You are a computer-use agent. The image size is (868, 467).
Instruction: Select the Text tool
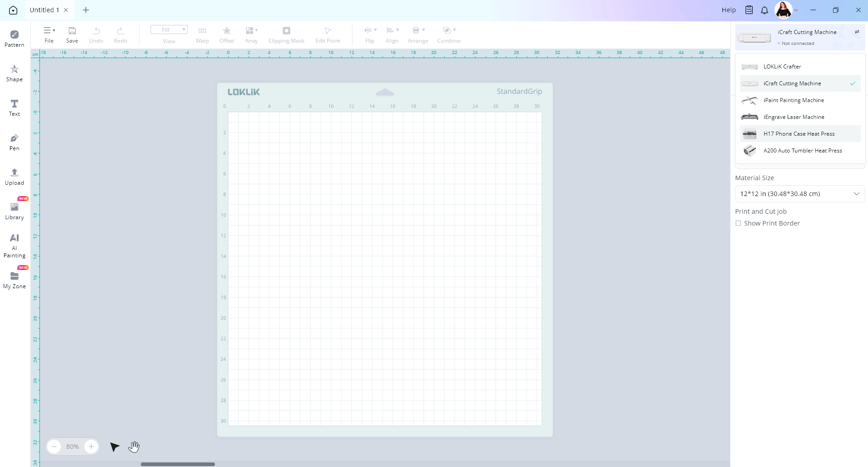click(15, 108)
